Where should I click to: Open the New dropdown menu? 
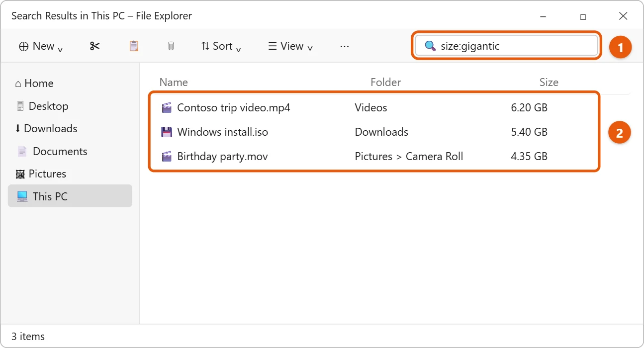[41, 46]
